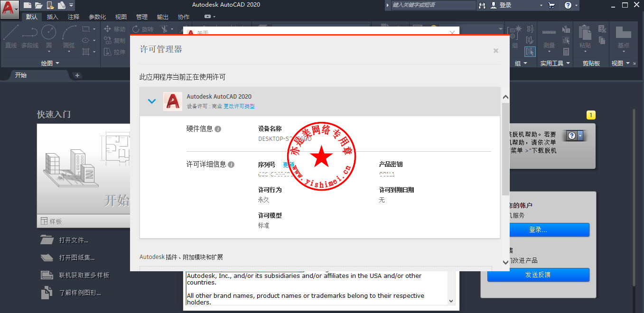The image size is (644, 313).
Task: Click 了解样例图形... link
Action: pos(80,293)
